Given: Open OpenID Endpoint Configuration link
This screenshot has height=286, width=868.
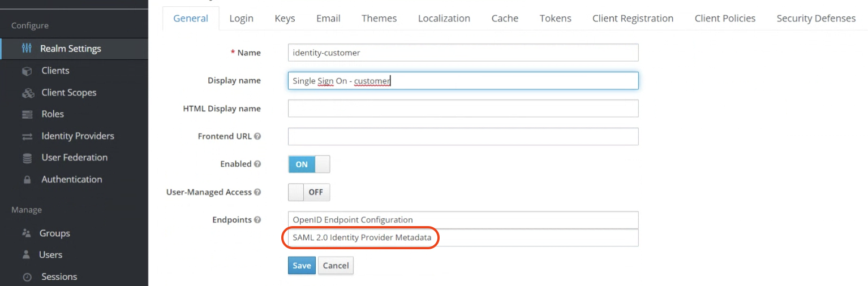Looking at the screenshot, I should 353,220.
